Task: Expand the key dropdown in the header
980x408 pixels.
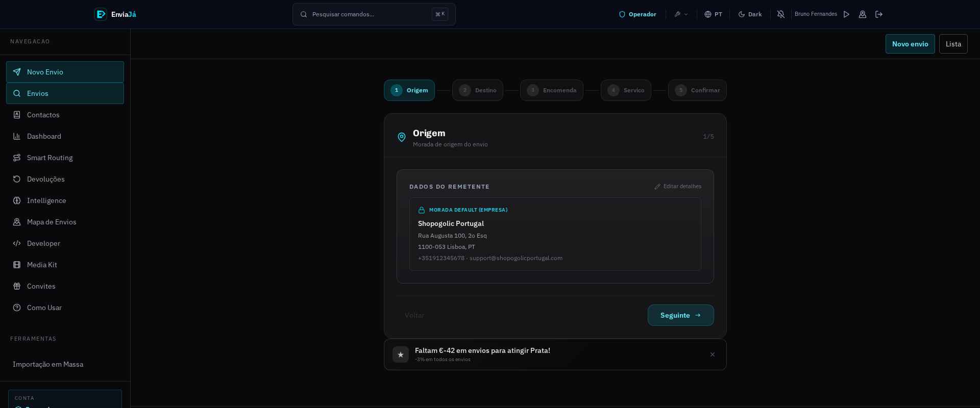Action: [681, 14]
